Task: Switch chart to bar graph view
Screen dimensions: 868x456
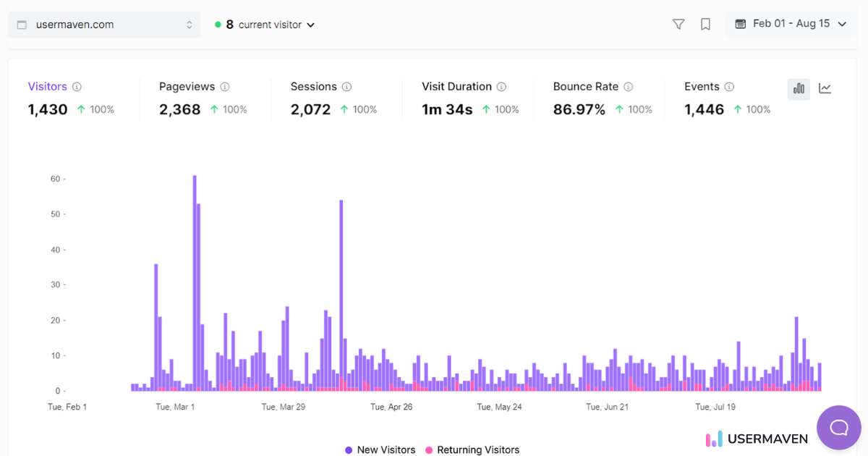Action: click(x=799, y=89)
